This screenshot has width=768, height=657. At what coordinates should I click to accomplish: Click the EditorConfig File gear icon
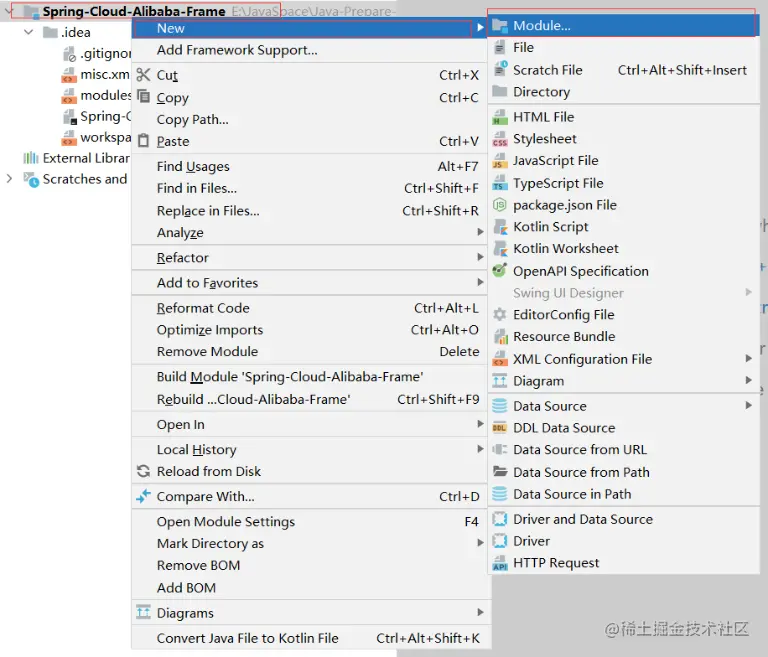coord(500,315)
